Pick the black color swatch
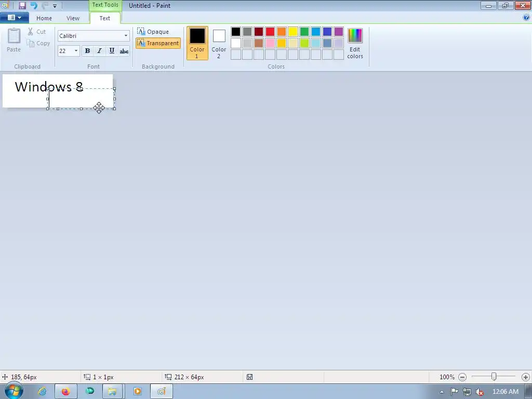The image size is (532, 399). (x=236, y=32)
